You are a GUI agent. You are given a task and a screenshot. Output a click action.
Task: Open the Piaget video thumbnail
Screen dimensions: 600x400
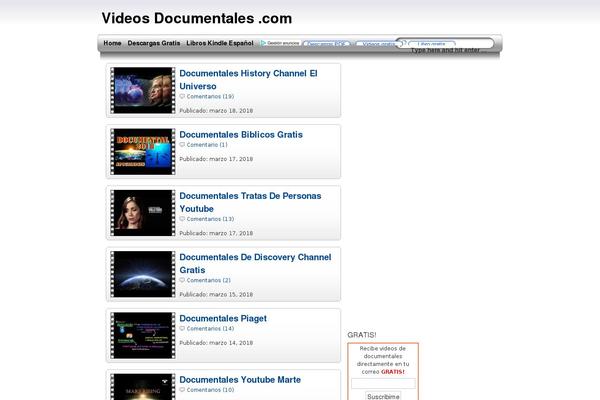pyautogui.click(x=143, y=335)
